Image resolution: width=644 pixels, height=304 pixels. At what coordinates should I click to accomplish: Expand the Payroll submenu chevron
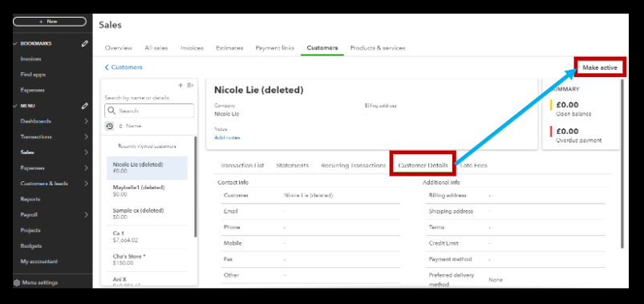(x=87, y=214)
